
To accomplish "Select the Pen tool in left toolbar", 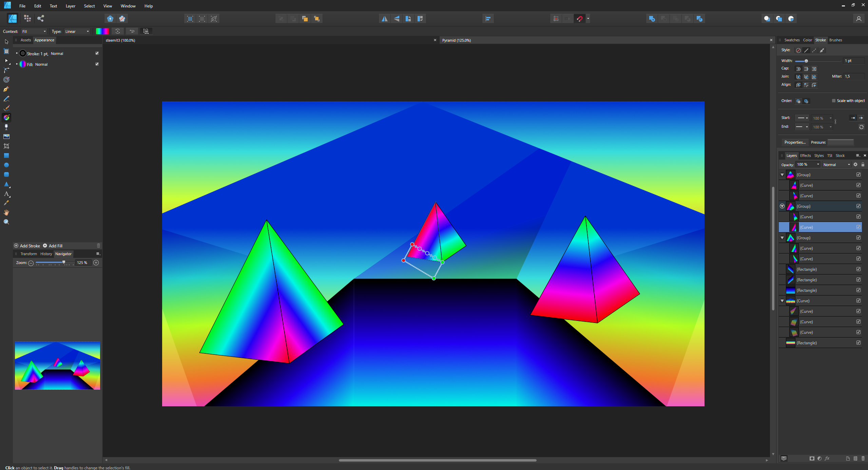I will (6, 89).
